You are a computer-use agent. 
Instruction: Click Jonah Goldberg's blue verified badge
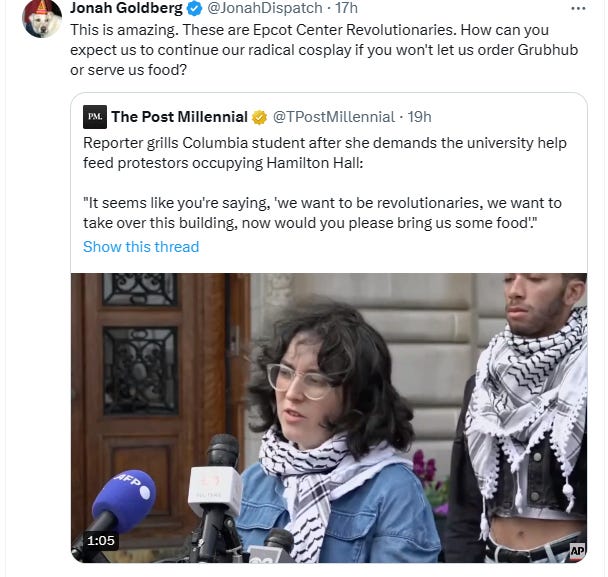pos(194,9)
